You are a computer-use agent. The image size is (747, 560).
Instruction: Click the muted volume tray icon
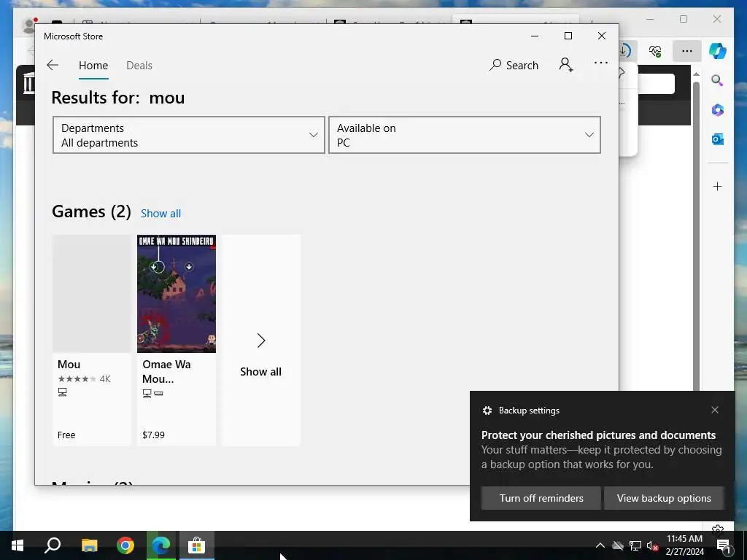click(652, 545)
